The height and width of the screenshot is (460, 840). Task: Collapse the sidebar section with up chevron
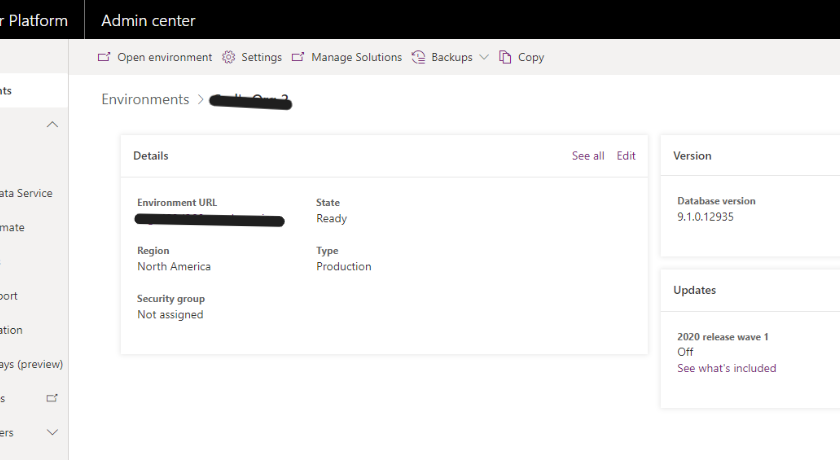[x=52, y=125]
